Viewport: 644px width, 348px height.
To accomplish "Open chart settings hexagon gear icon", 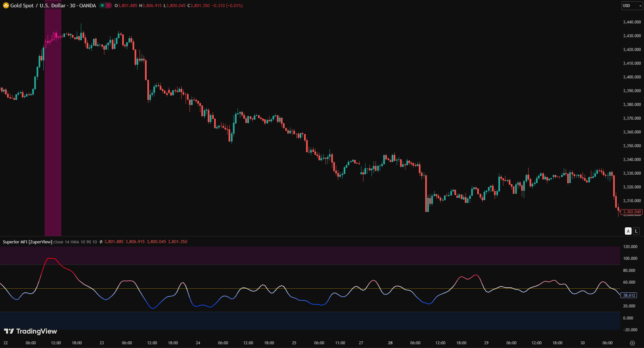I will (632, 343).
